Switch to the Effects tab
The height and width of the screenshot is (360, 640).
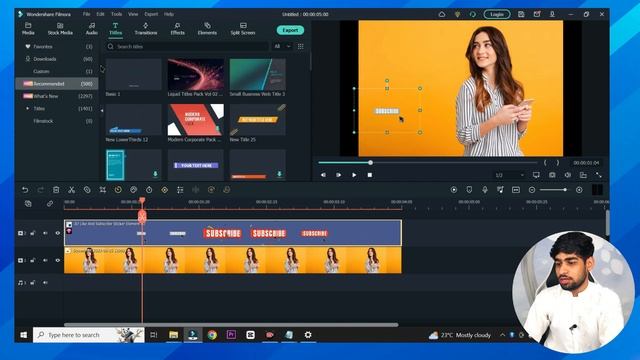(177, 29)
